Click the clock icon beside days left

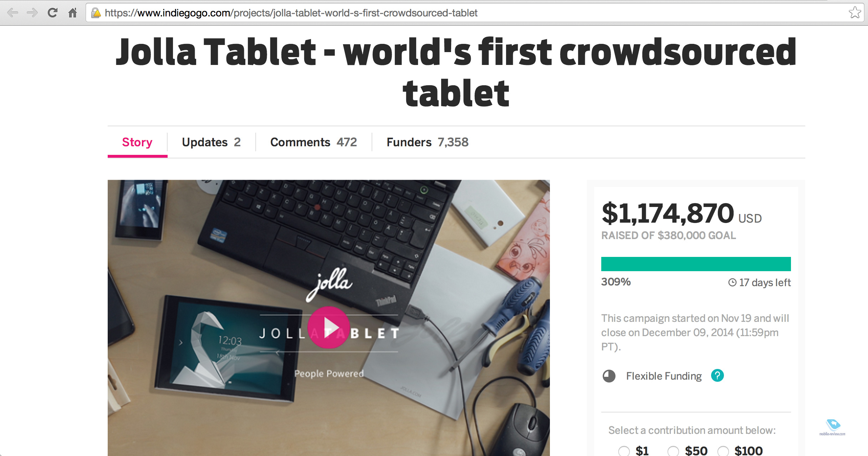click(x=732, y=283)
